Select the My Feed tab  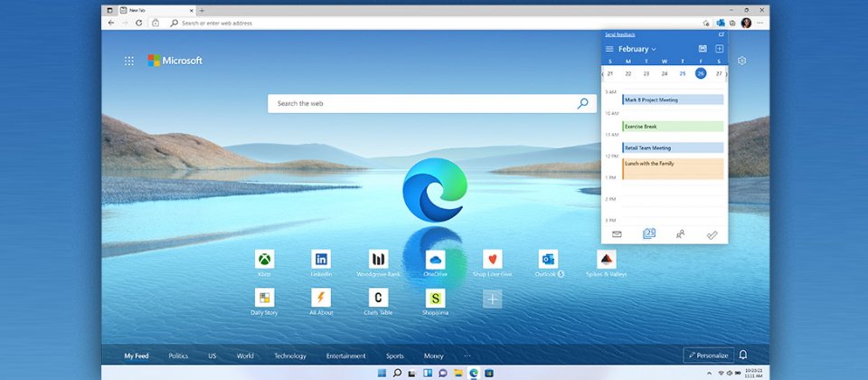137,356
